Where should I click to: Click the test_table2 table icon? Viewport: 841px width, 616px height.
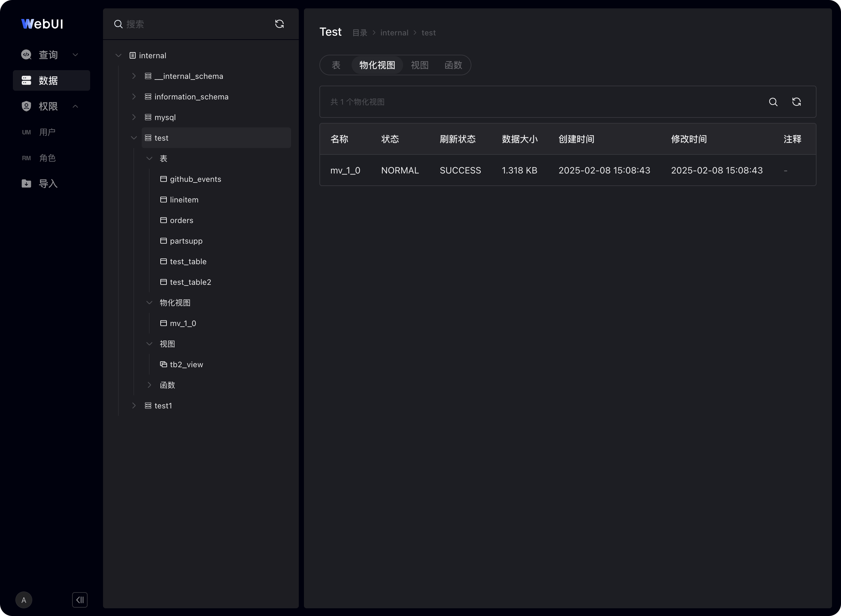[163, 282]
